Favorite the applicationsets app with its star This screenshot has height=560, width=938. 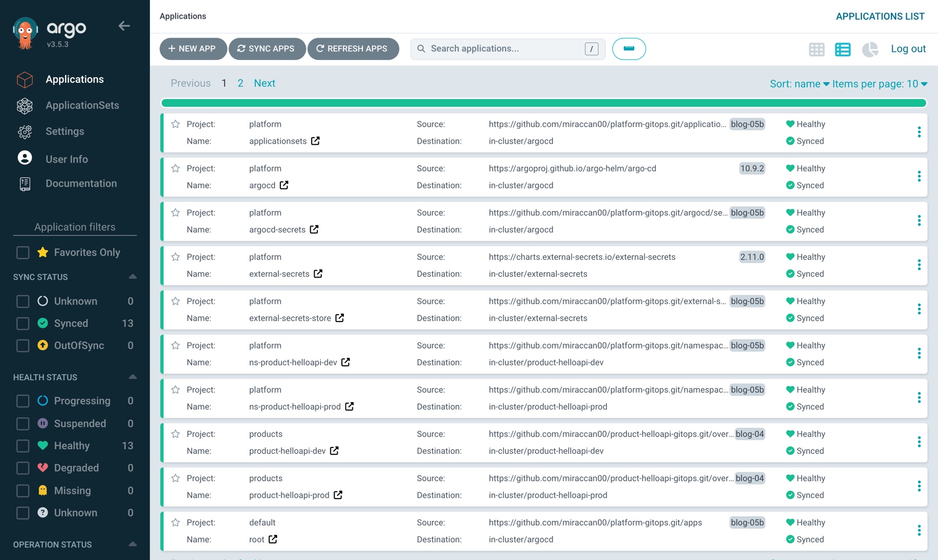pos(176,124)
